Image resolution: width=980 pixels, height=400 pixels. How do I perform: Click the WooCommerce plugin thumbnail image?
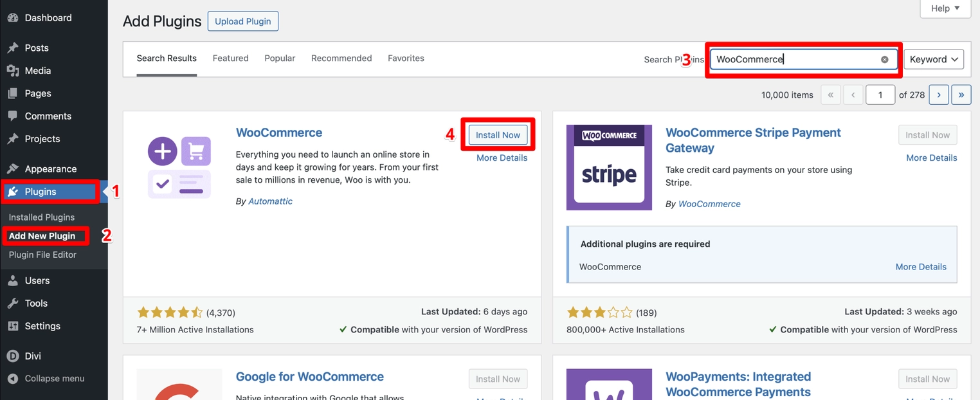pyautogui.click(x=179, y=167)
